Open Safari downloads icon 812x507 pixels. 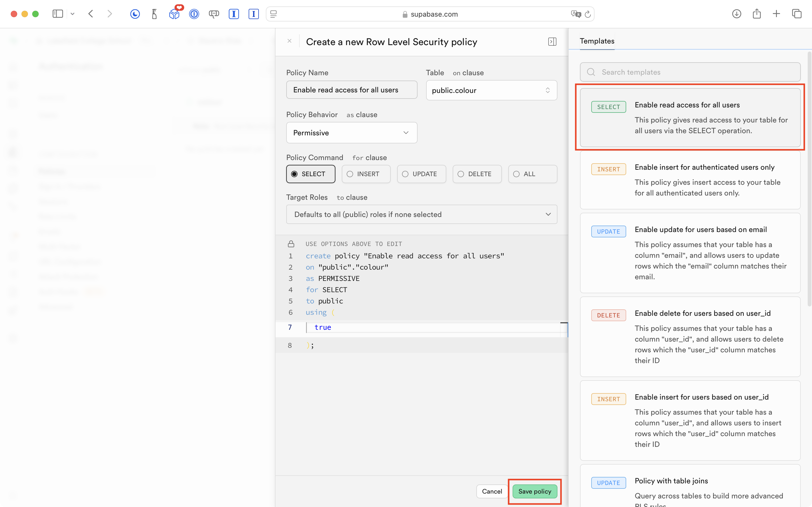tap(737, 14)
